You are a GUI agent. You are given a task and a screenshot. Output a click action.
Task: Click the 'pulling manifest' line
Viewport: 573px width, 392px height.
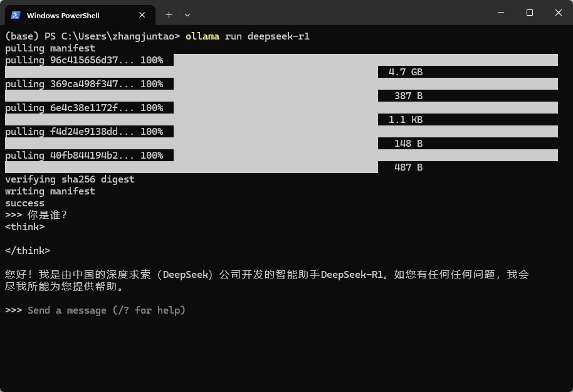click(x=50, y=48)
